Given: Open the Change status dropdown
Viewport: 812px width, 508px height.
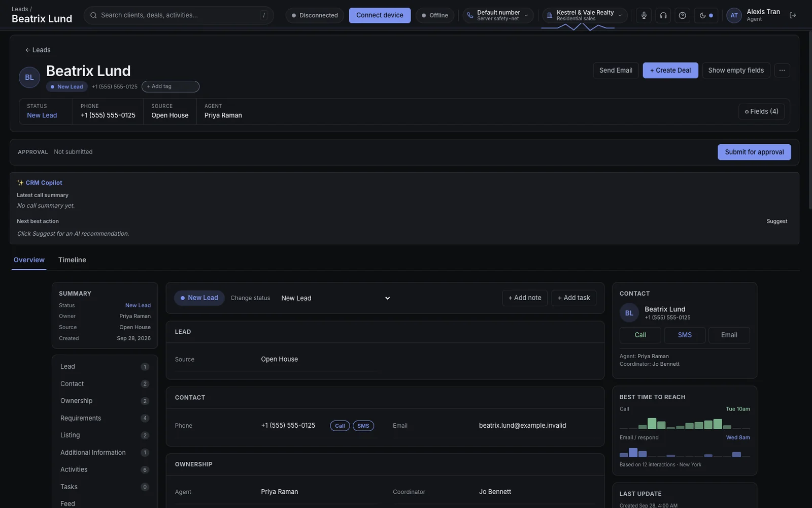Looking at the screenshot, I should [335, 298].
